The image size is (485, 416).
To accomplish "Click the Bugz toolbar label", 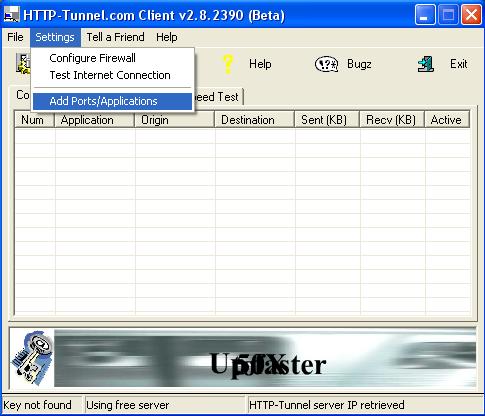I will pyautogui.click(x=359, y=64).
